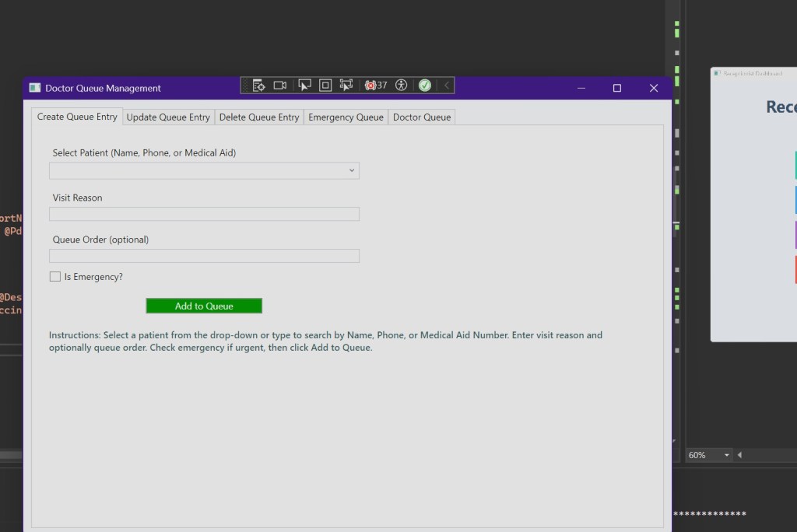Viewport: 797px width, 532px height.
Task: Open the 60% zoom level dropdown
Action: tap(726, 455)
